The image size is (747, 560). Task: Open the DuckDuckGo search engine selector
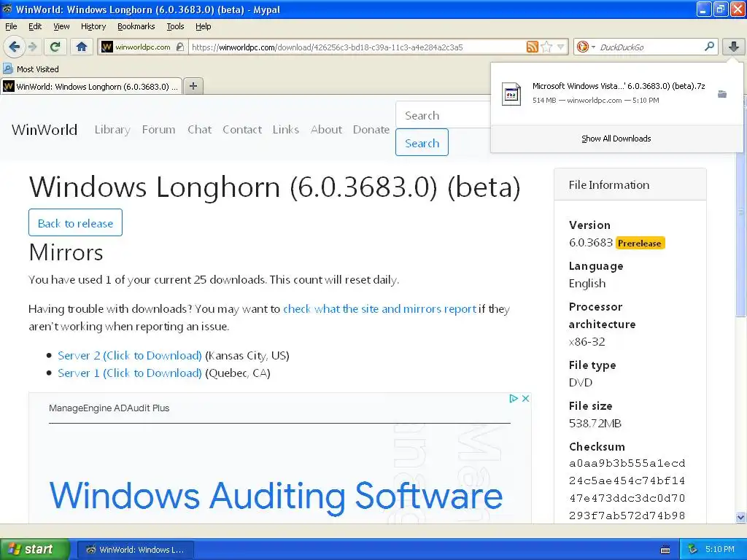point(586,47)
